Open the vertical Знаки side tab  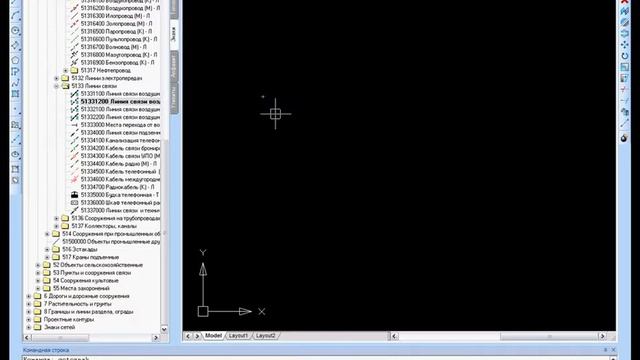pyautogui.click(x=174, y=34)
